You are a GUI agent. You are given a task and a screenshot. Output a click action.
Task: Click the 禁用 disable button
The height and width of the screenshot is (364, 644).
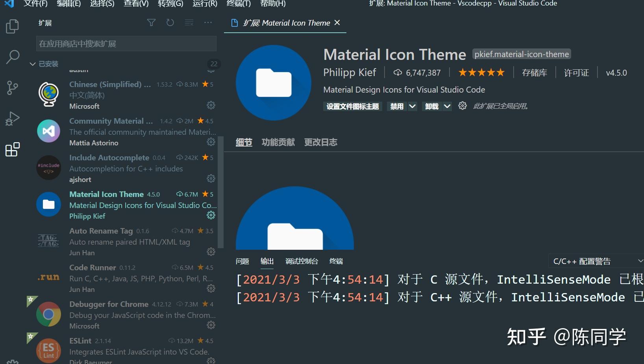pyautogui.click(x=397, y=106)
